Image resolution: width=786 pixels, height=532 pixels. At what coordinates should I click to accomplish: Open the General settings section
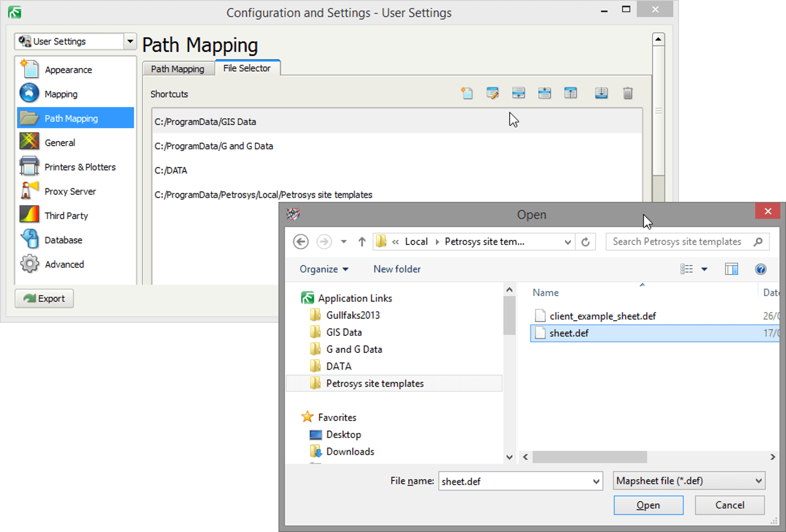tap(76, 143)
